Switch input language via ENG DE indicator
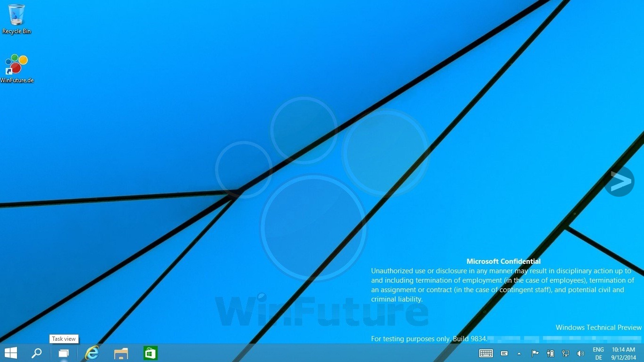 pos(598,354)
